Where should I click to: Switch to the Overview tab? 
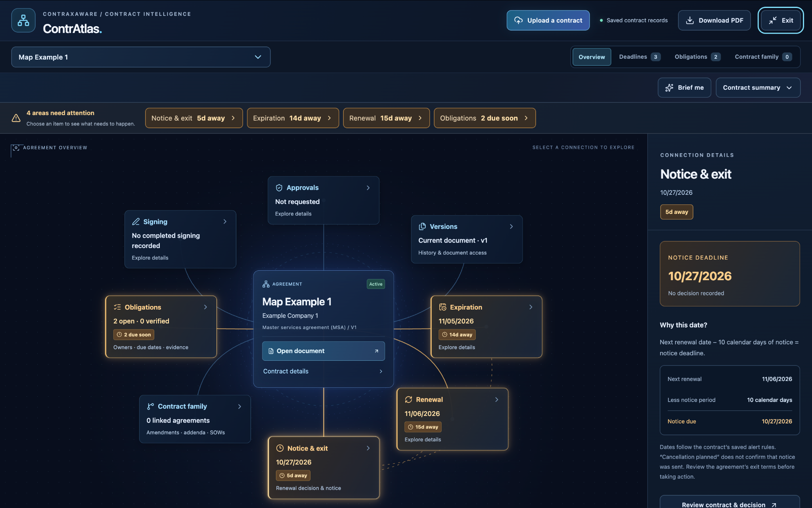592,57
